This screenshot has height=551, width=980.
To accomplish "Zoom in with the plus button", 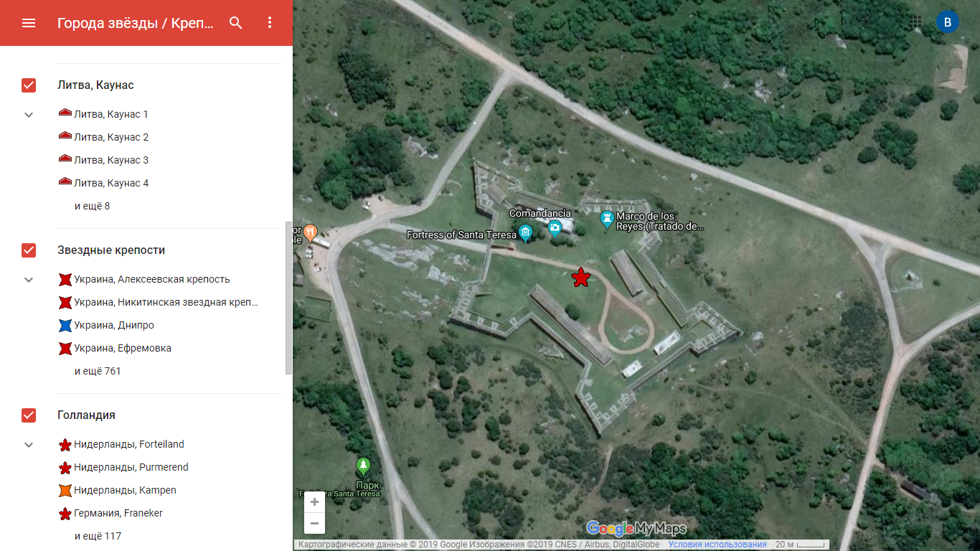I will pyautogui.click(x=314, y=502).
